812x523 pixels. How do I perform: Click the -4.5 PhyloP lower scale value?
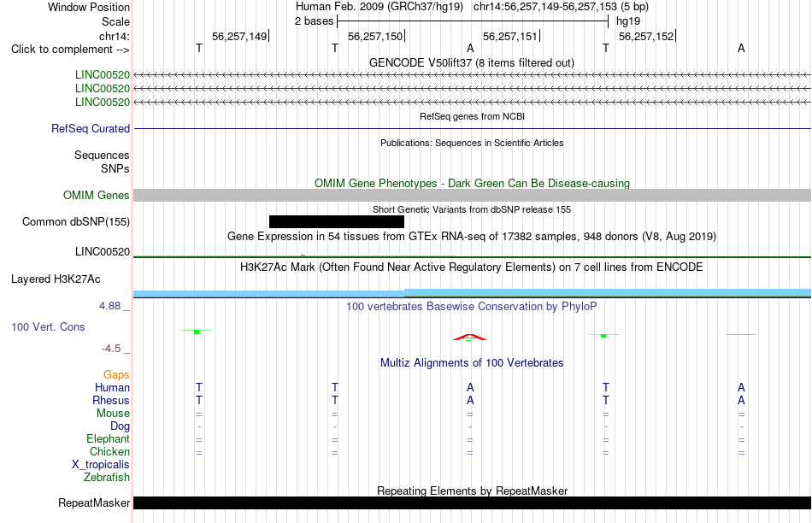tap(111, 349)
